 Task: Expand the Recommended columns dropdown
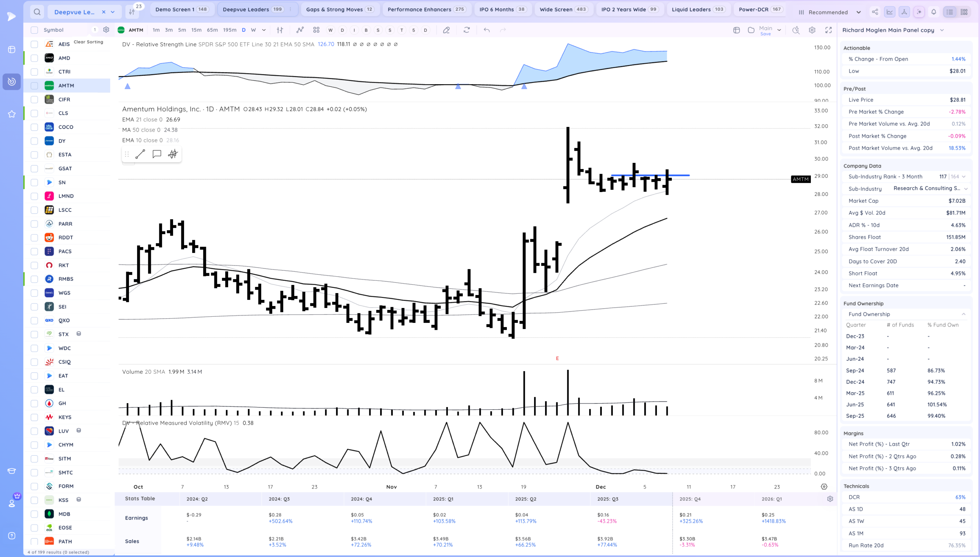coord(859,12)
